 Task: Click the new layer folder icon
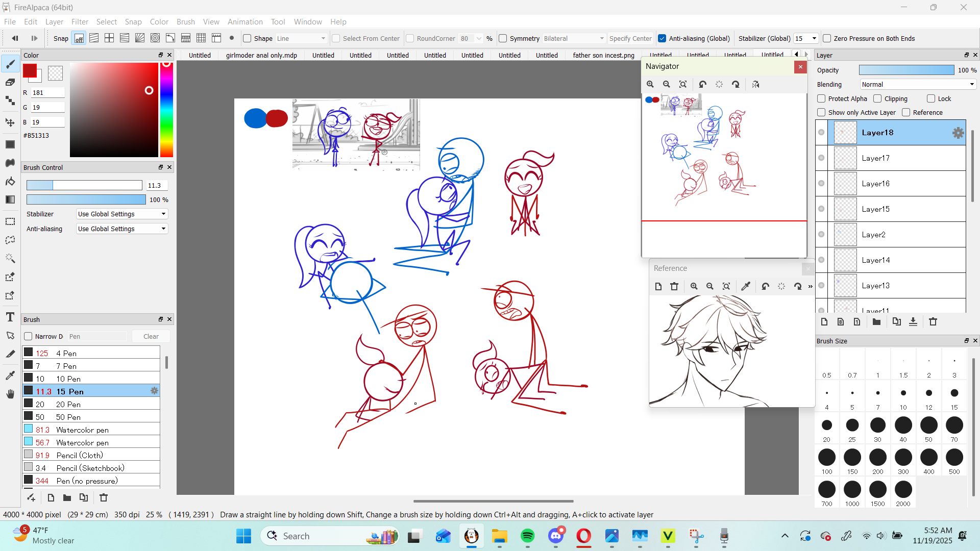pyautogui.click(x=876, y=321)
